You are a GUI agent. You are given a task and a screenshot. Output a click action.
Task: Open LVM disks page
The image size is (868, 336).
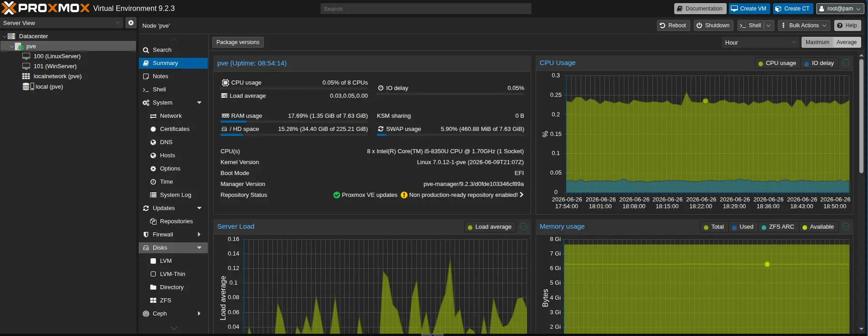173,261
